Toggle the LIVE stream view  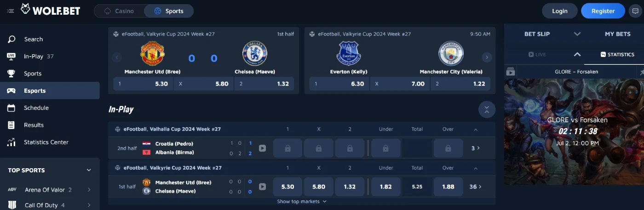[x=537, y=55]
